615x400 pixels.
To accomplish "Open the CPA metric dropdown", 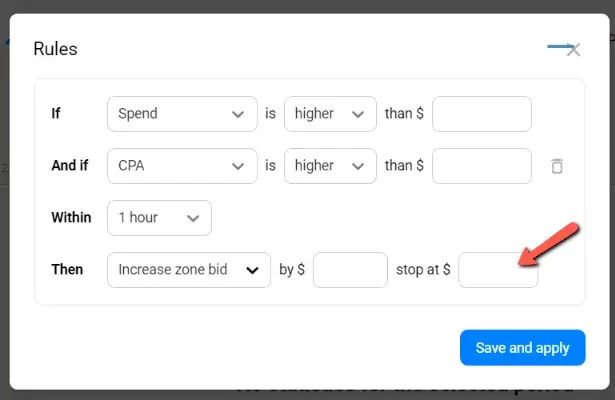I will [x=182, y=166].
